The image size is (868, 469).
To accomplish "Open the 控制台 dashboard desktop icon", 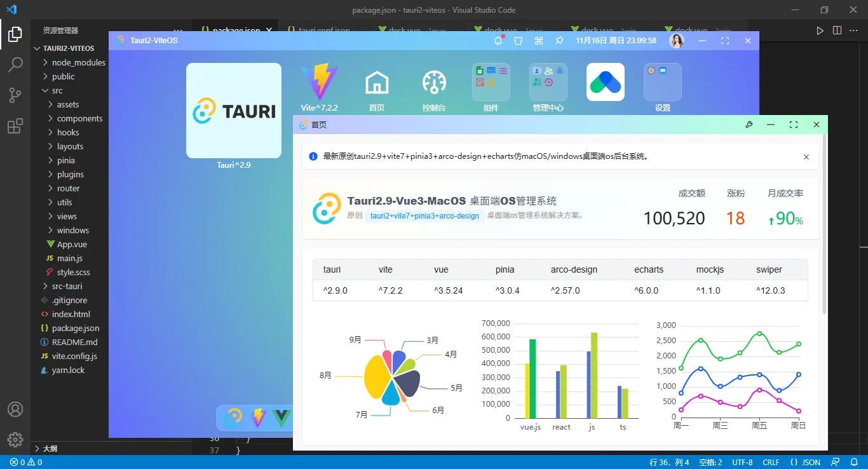I will 434,83.
